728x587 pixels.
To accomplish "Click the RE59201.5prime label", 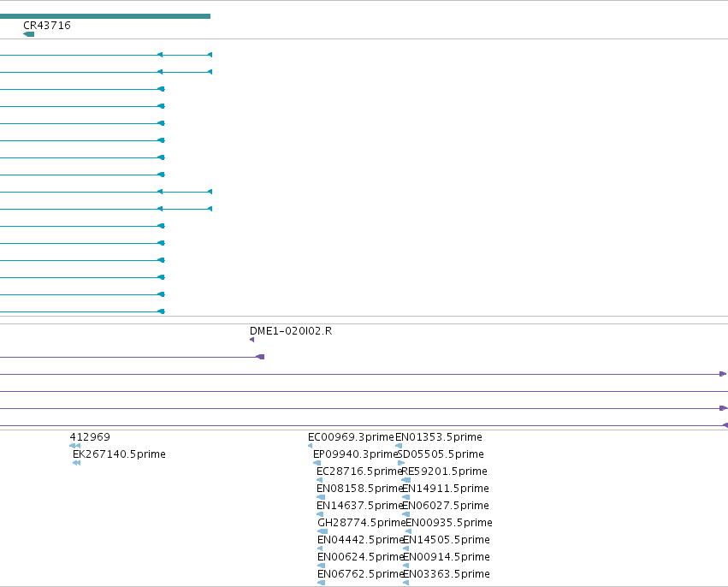I will [444, 471].
